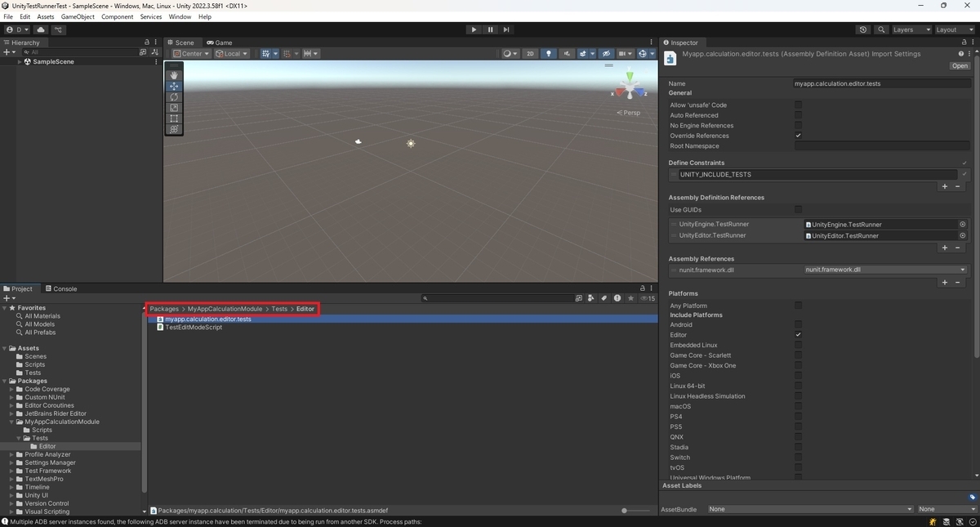The height and width of the screenshot is (527, 980).
Task: Select the Move tool in Scene
Action: [x=174, y=86]
